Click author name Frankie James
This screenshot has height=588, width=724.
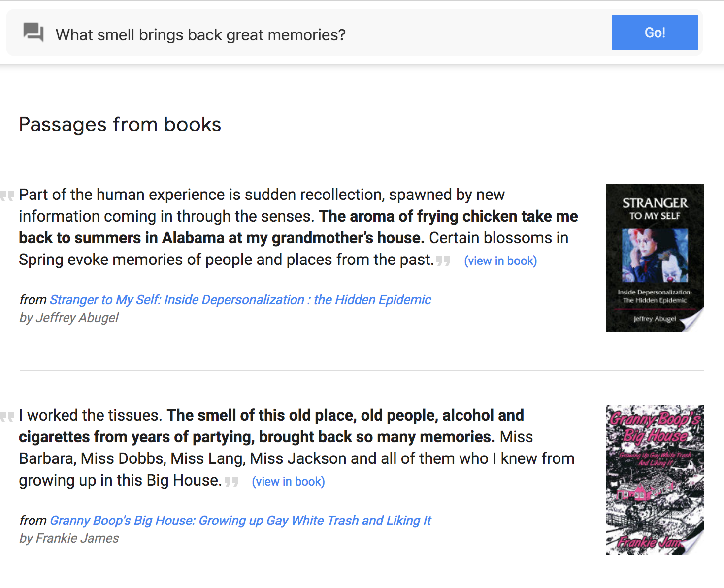point(77,538)
